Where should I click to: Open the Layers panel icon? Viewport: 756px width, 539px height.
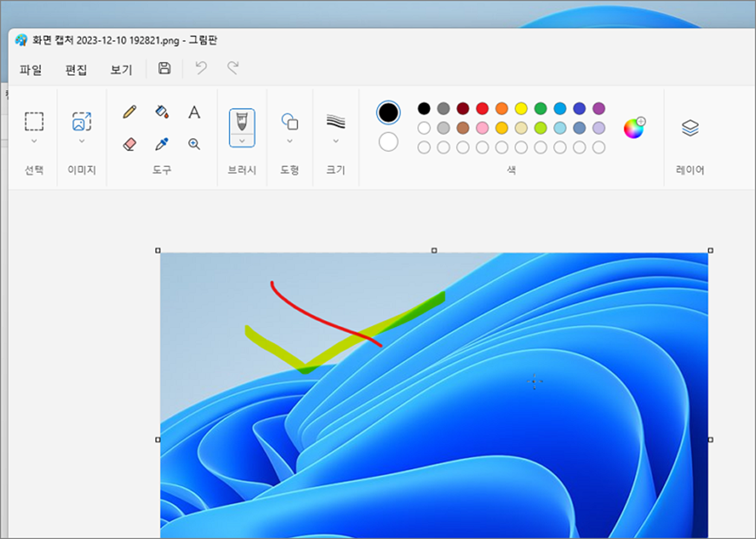pyautogui.click(x=690, y=128)
